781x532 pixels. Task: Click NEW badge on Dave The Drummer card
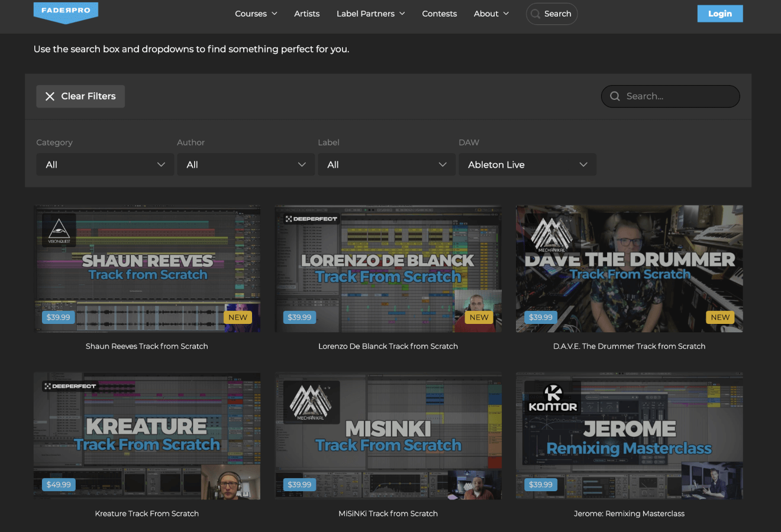[x=720, y=317]
